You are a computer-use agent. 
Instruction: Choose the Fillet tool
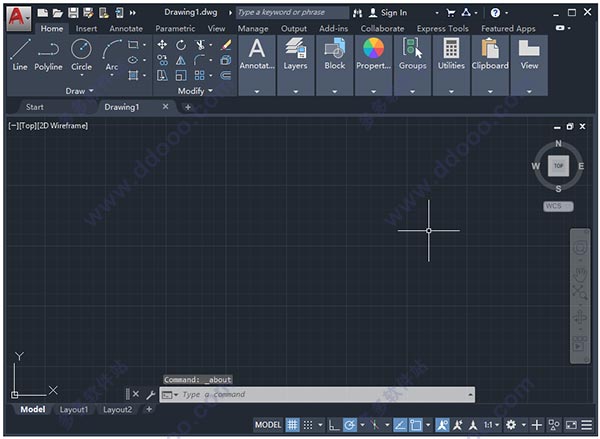pyautogui.click(x=199, y=60)
